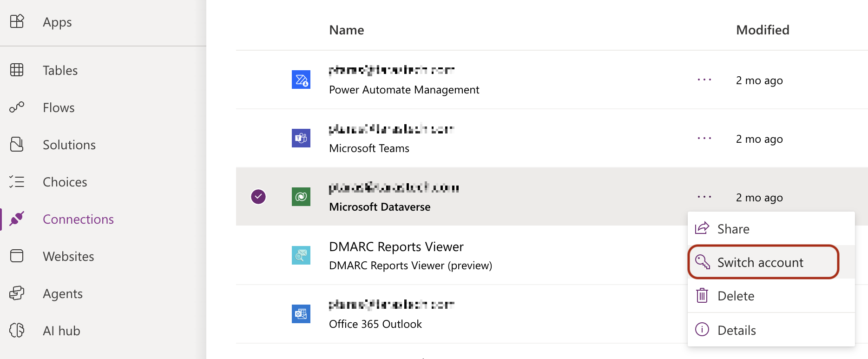Click the Connections plug icon
The height and width of the screenshot is (359, 868).
point(17,219)
